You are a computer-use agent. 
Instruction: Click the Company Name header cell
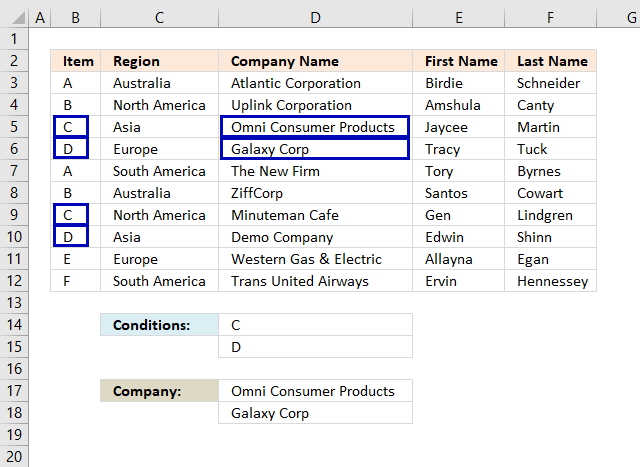point(315,61)
